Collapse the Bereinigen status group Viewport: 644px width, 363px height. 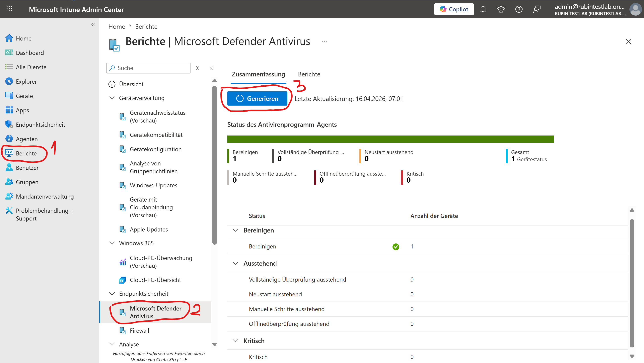pos(235,230)
